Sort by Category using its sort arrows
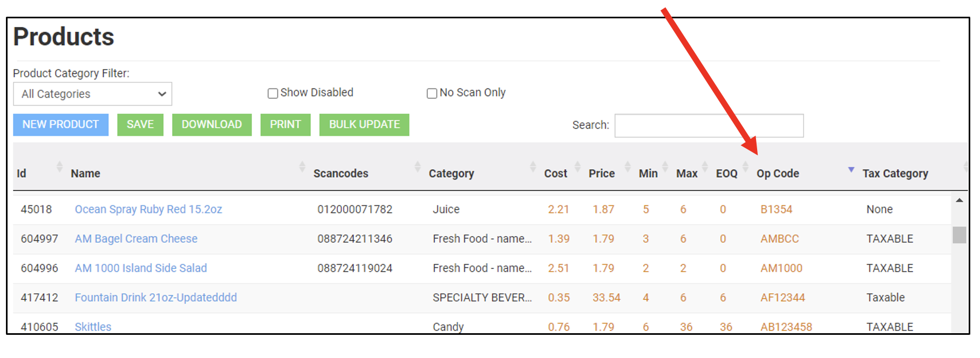Screen dimensions: 980x358 point(533,167)
